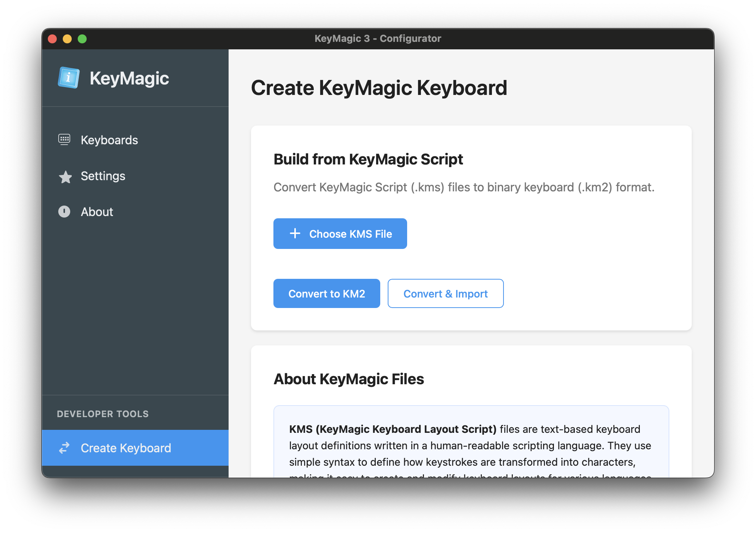This screenshot has height=533, width=756.
Task: Click the Create KeyMagic Keyboard page title
Action: [379, 88]
